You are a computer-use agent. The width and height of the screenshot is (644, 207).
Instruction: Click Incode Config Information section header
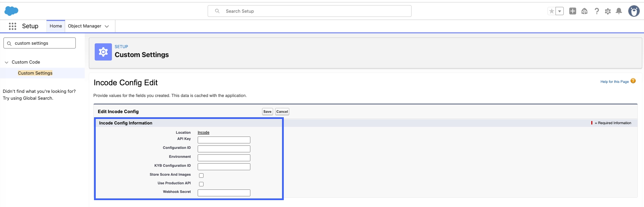click(x=126, y=123)
